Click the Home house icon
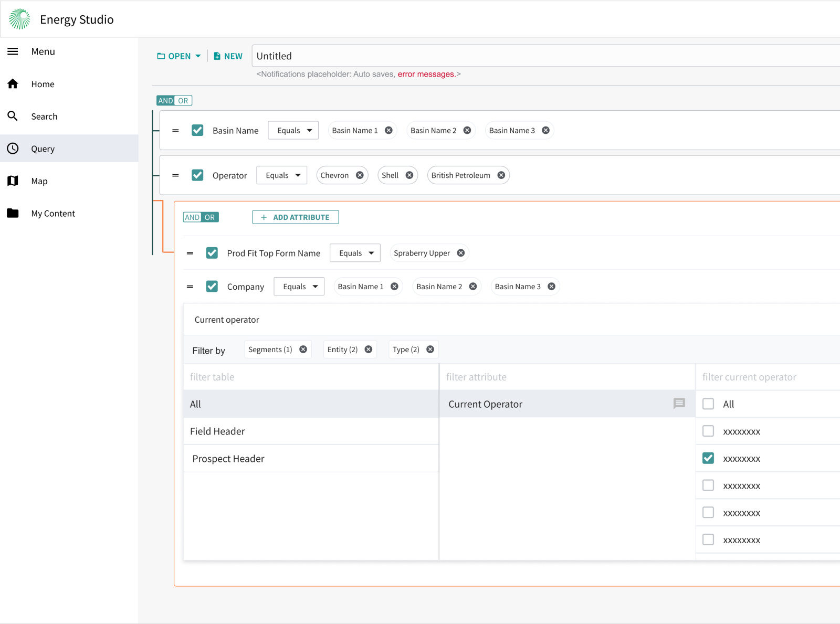 (x=13, y=84)
